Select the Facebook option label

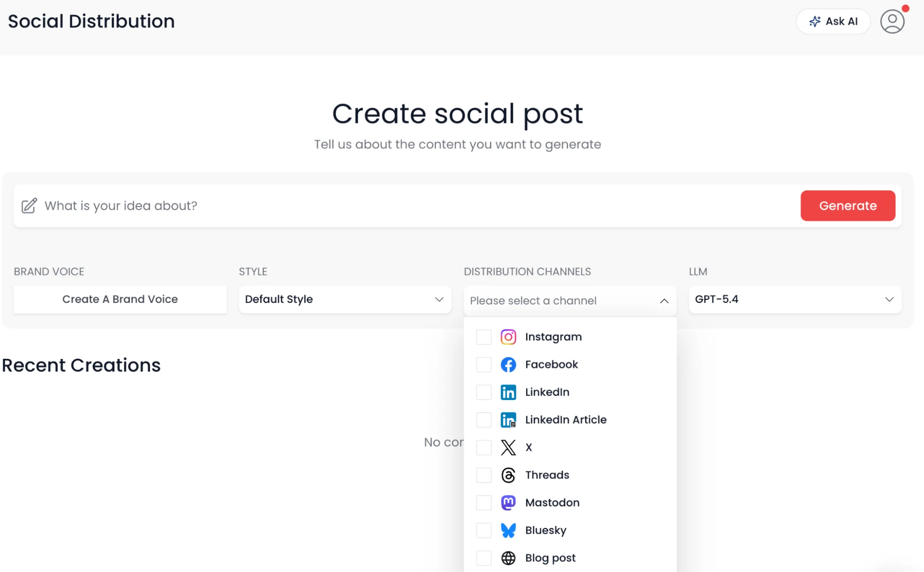(x=551, y=365)
